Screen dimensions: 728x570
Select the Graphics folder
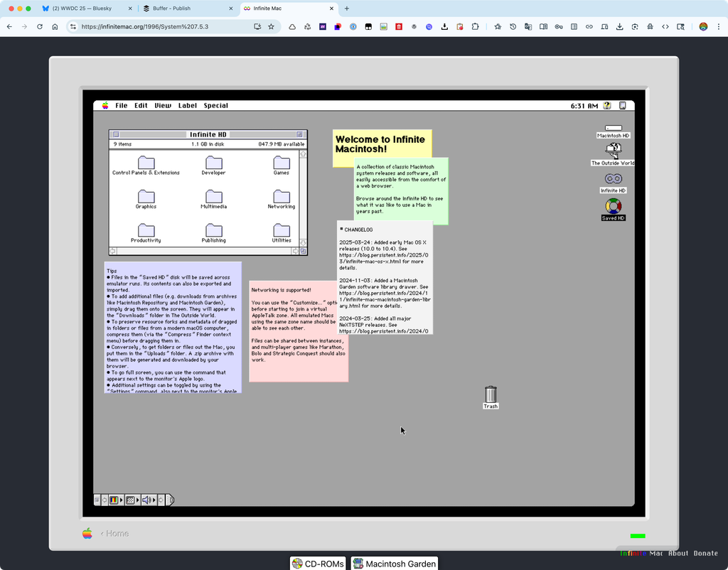point(146,200)
